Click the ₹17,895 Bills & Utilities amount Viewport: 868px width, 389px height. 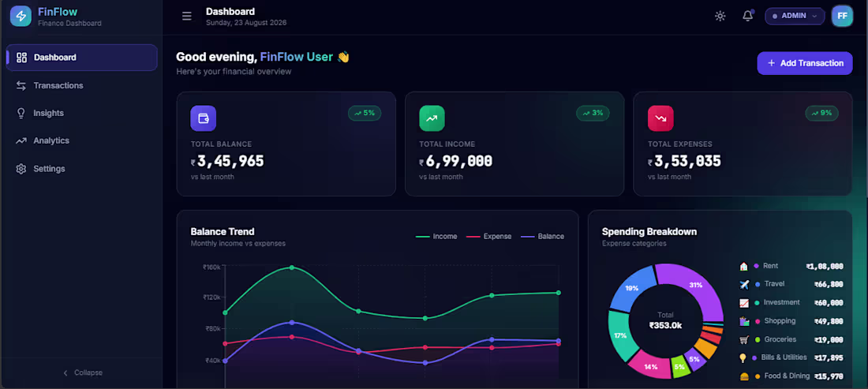829,358
